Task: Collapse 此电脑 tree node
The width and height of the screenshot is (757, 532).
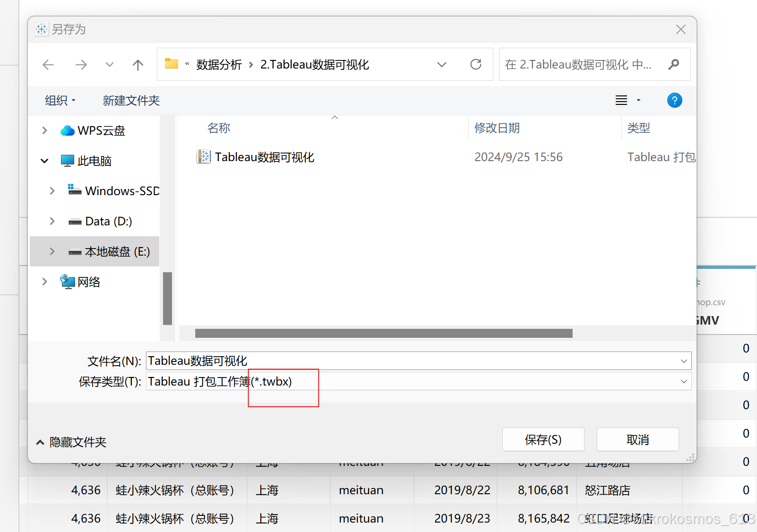Action: coord(44,161)
